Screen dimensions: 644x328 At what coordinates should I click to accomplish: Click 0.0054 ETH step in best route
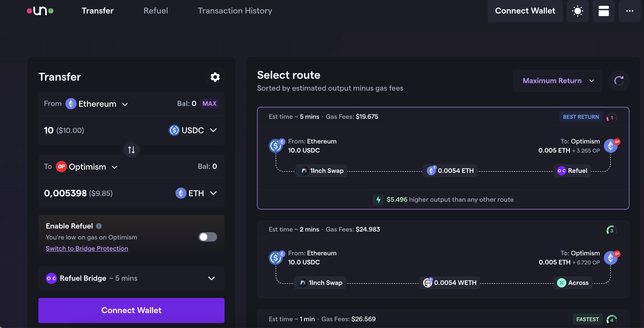450,171
